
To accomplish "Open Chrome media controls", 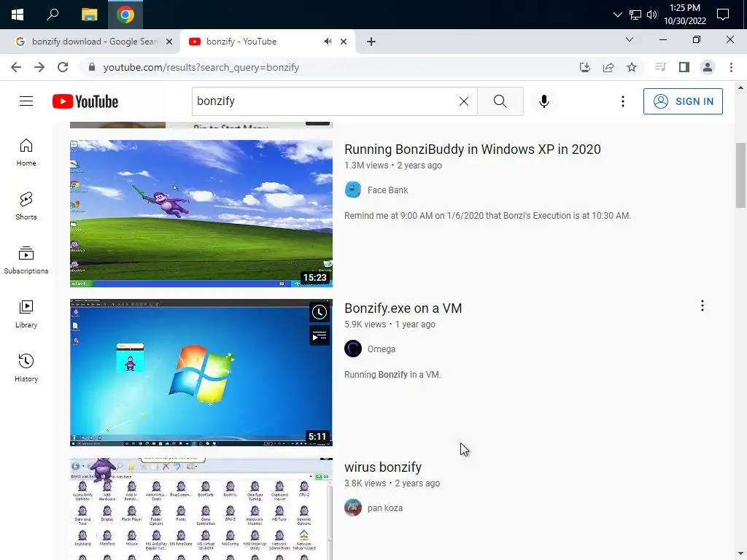I will [660, 67].
